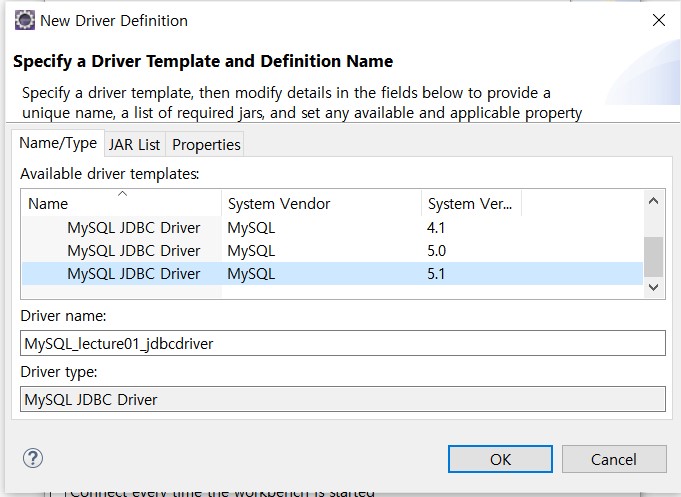Click the Name column sort indicator arrow

pyautogui.click(x=122, y=194)
